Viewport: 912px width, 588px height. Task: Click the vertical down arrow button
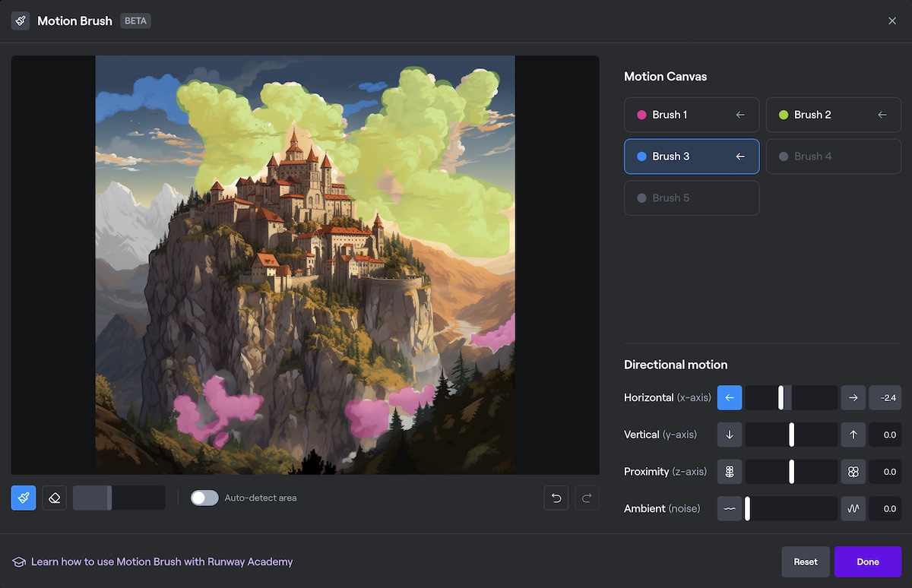(730, 435)
